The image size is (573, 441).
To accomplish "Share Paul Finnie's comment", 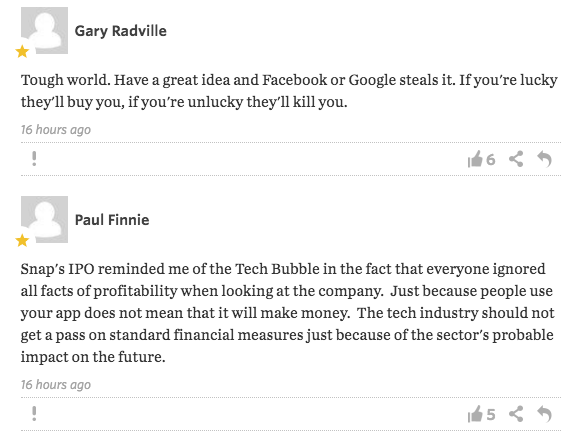I will (x=516, y=414).
